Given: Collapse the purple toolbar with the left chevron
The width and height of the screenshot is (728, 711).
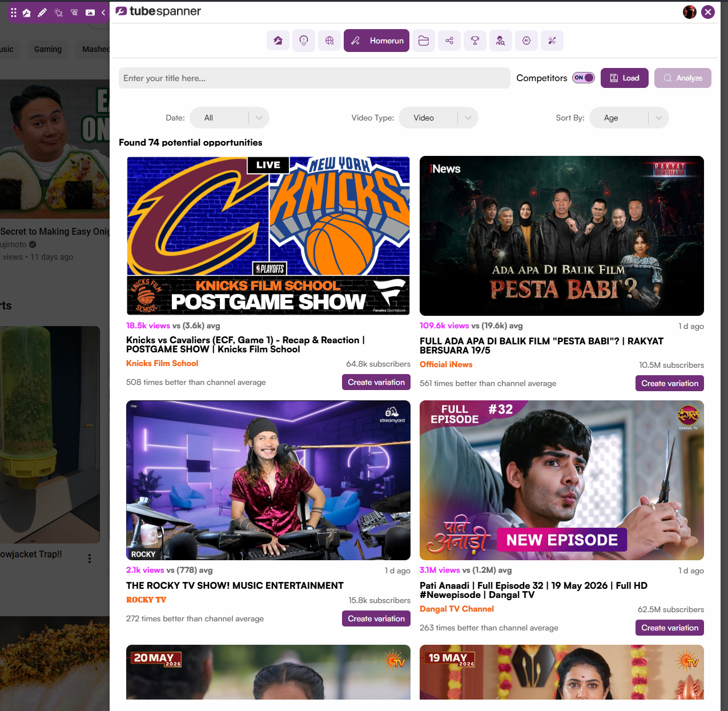Looking at the screenshot, I should (x=103, y=13).
